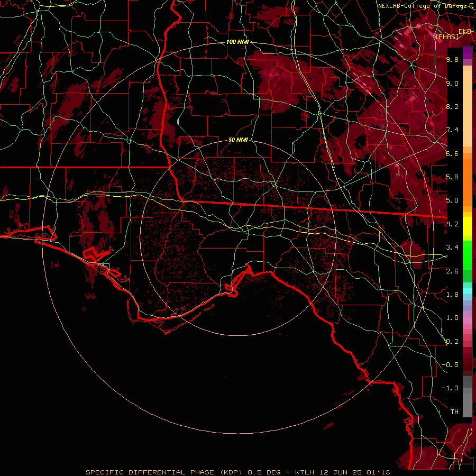476x476 pixels.
Task: Click the 4.2 scale value label
Action: [x=452, y=224]
